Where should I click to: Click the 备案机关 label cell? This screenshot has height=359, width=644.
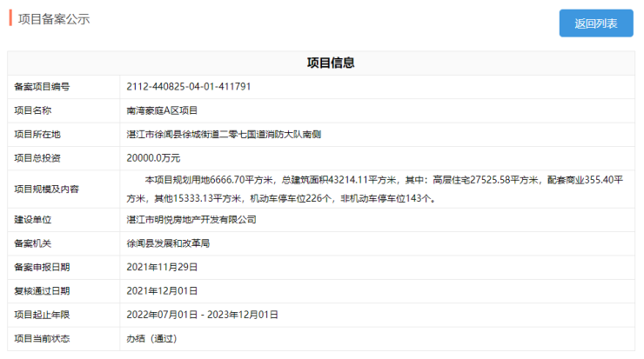click(x=64, y=243)
